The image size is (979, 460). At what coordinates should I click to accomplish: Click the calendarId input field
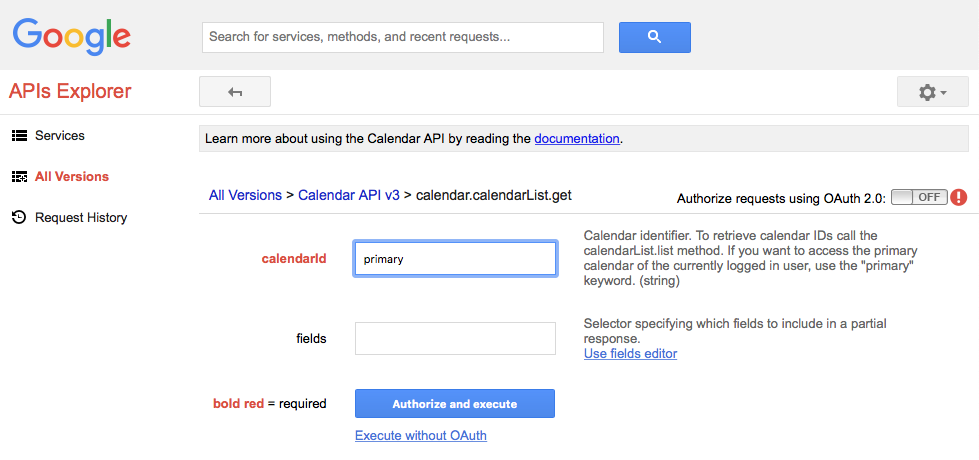coord(455,258)
